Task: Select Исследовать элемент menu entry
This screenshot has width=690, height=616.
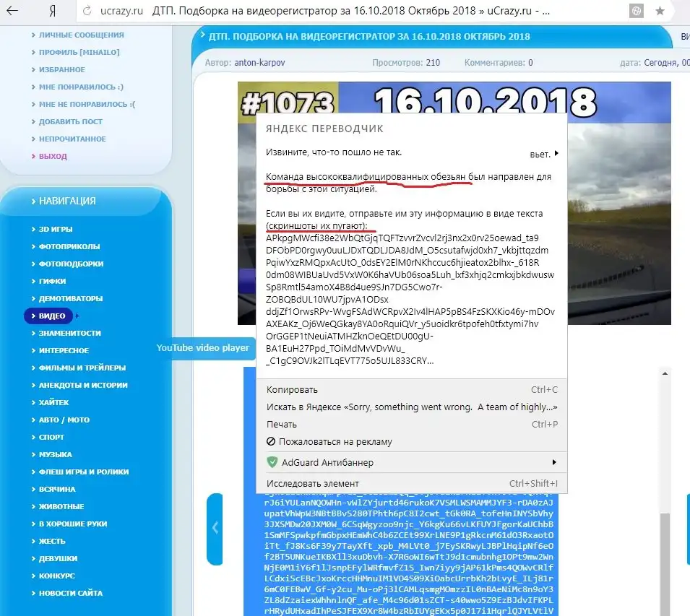Action: pos(312,483)
